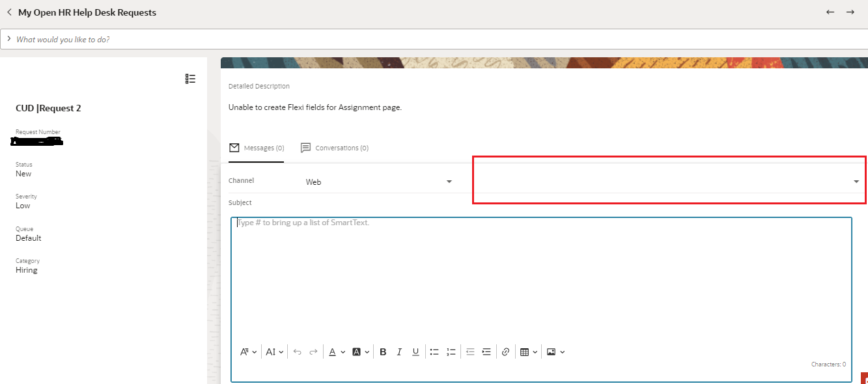The image size is (868, 384).
Task: Create a bulleted list in the editor
Action: click(x=434, y=351)
